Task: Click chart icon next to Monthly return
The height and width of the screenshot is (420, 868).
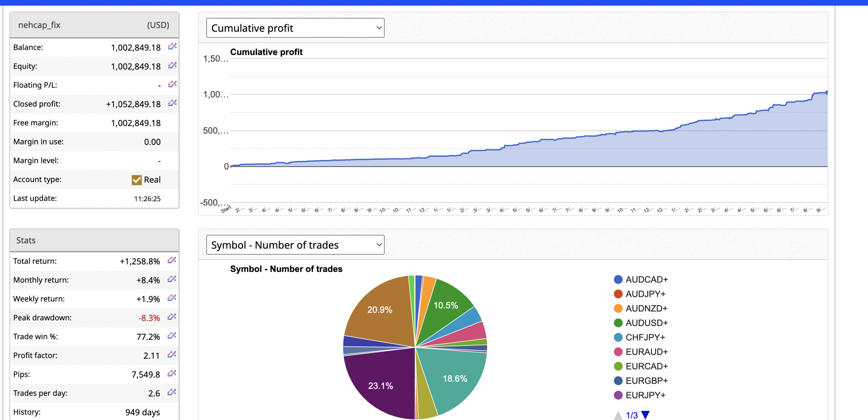Action: pyautogui.click(x=172, y=279)
